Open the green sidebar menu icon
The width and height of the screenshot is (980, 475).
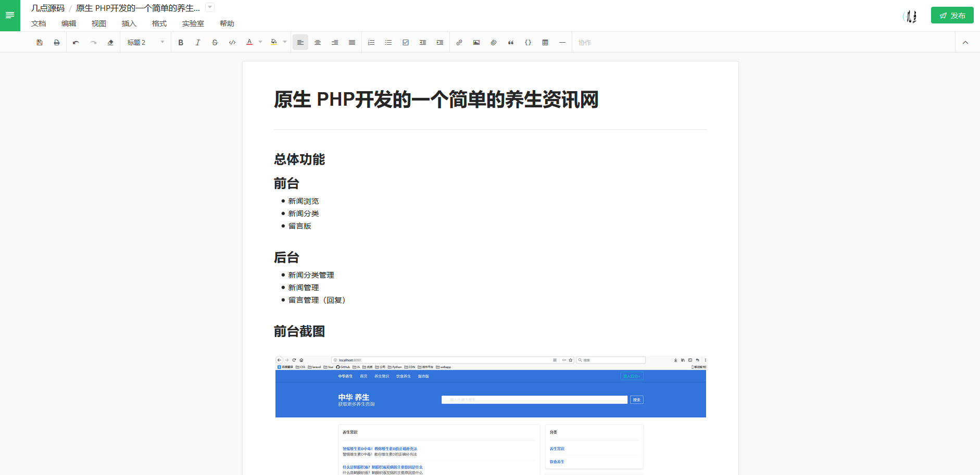[x=10, y=16]
